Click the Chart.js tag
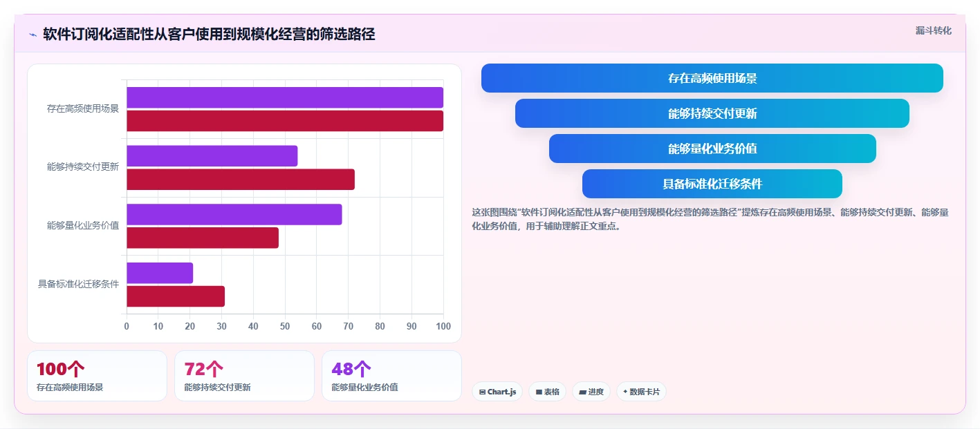The height and width of the screenshot is (429, 980). (497, 392)
